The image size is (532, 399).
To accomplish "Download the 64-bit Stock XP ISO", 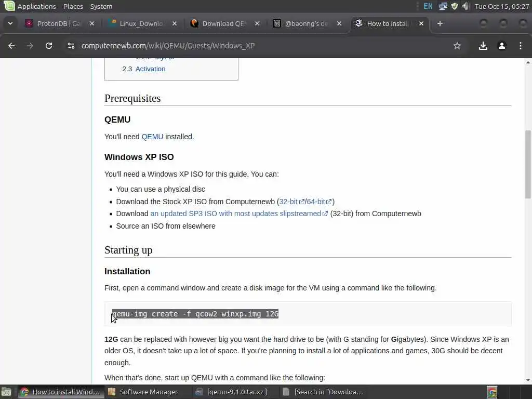I will tap(318, 202).
